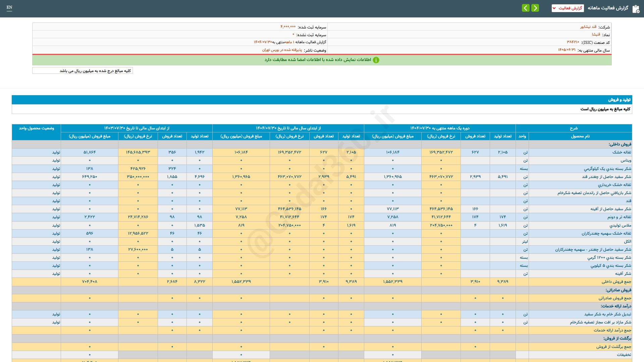Open the گزارش فعالیت dropdown selector

pyautogui.click(x=568, y=8)
